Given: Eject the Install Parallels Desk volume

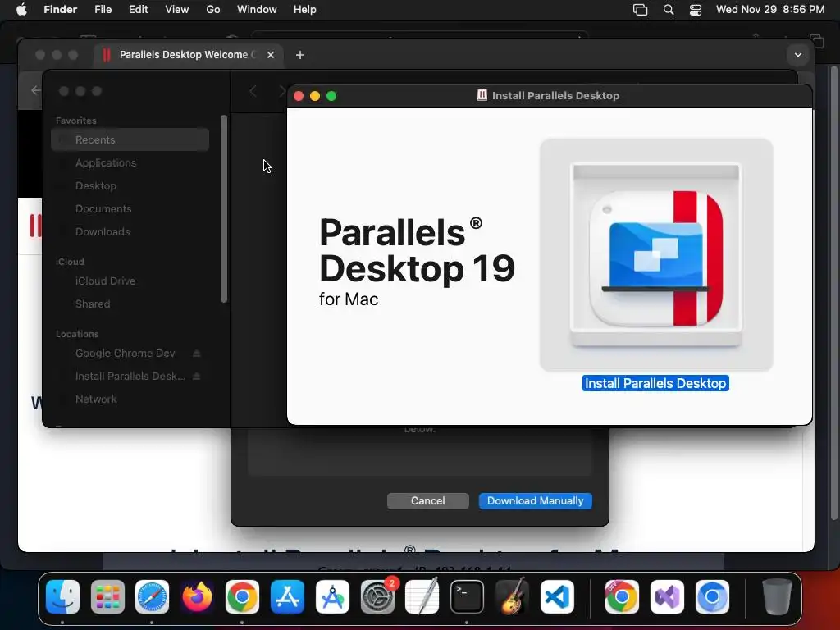Looking at the screenshot, I should (197, 377).
